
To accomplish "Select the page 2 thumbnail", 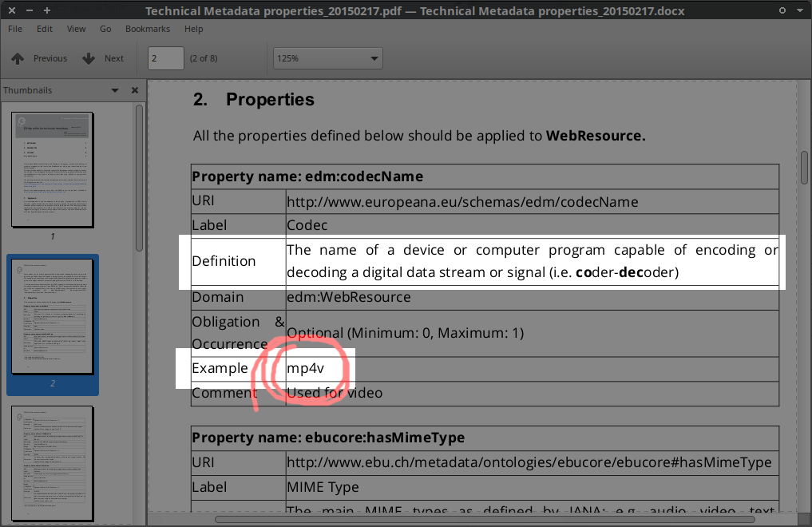I will click(53, 318).
